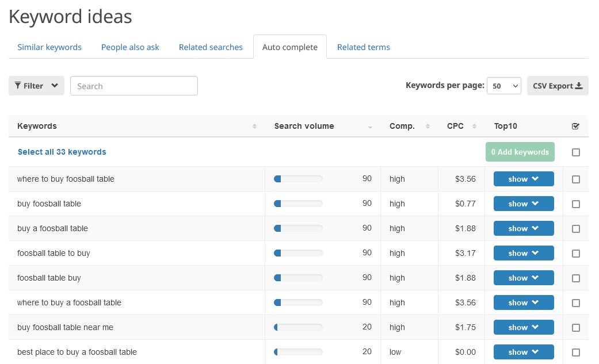This screenshot has height=364, width=599.
Task: Sort by Keywords column arrows
Action: [254, 127]
